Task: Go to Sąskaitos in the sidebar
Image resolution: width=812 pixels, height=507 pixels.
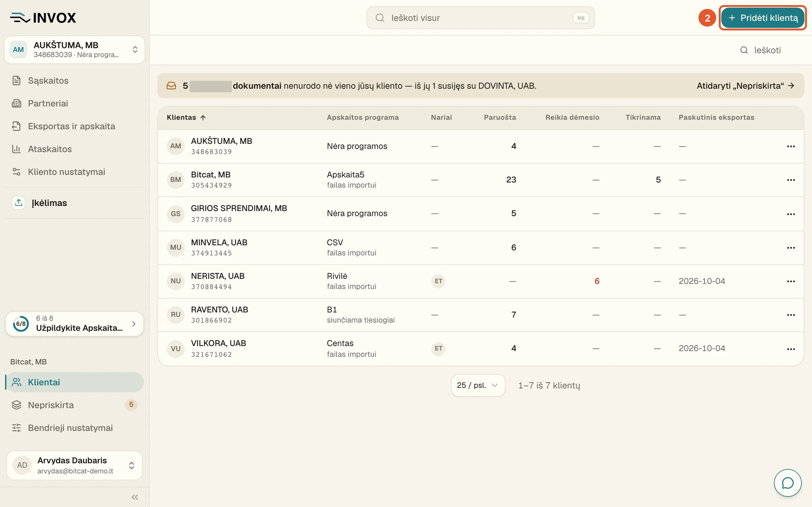Action: (48, 80)
